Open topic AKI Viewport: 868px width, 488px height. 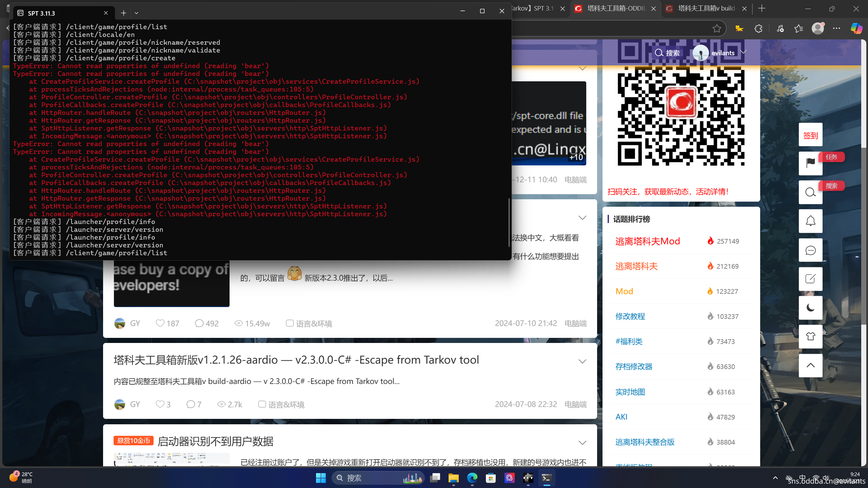tap(621, 417)
